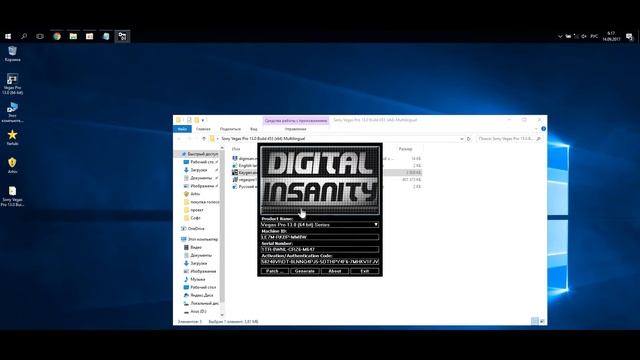Click the Serial Number field
The height and width of the screenshot is (360, 640).
[320, 249]
